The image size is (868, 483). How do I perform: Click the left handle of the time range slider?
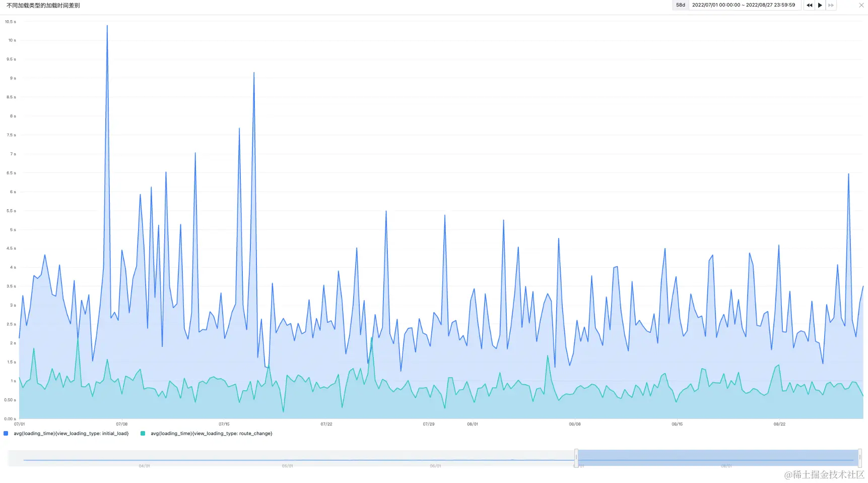tap(576, 458)
